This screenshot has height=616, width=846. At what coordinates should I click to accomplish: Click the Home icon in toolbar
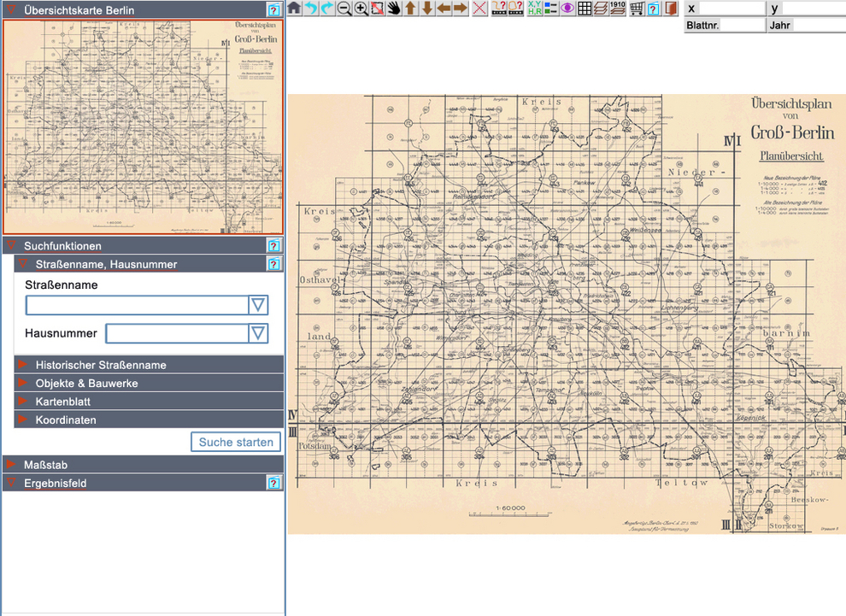(x=294, y=8)
